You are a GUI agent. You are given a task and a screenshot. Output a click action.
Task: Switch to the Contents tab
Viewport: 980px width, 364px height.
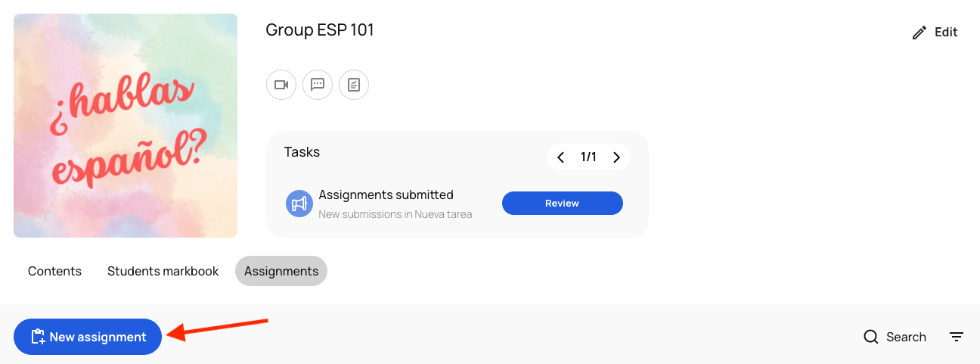(54, 271)
